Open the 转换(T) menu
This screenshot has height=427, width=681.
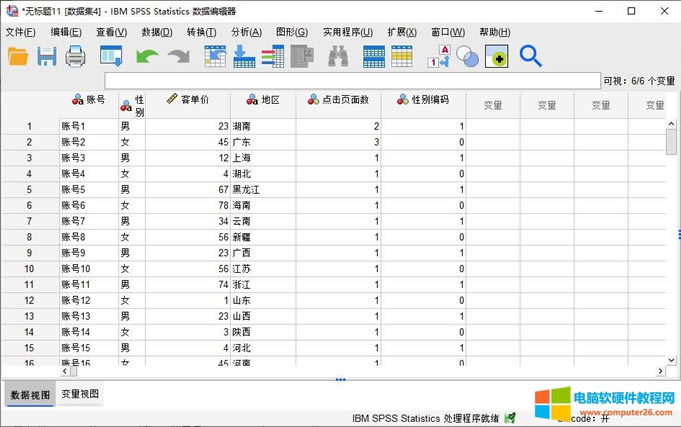(201, 32)
